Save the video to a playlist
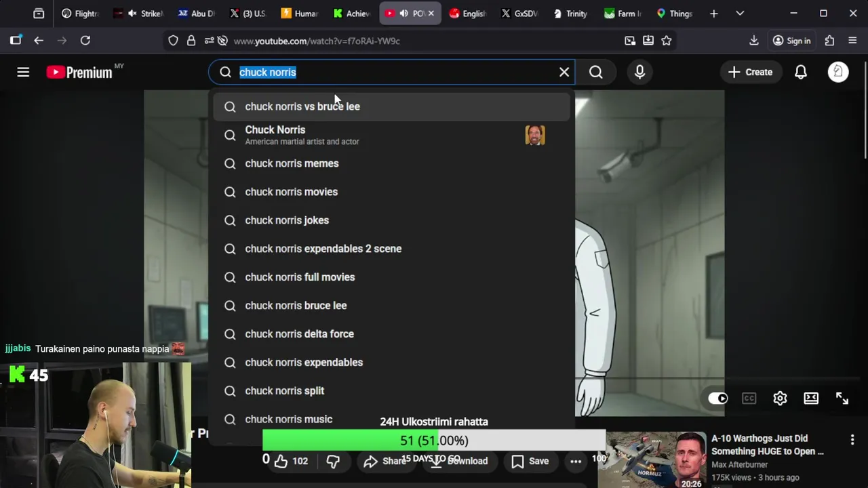Screen dimensions: 868x488 530,461
